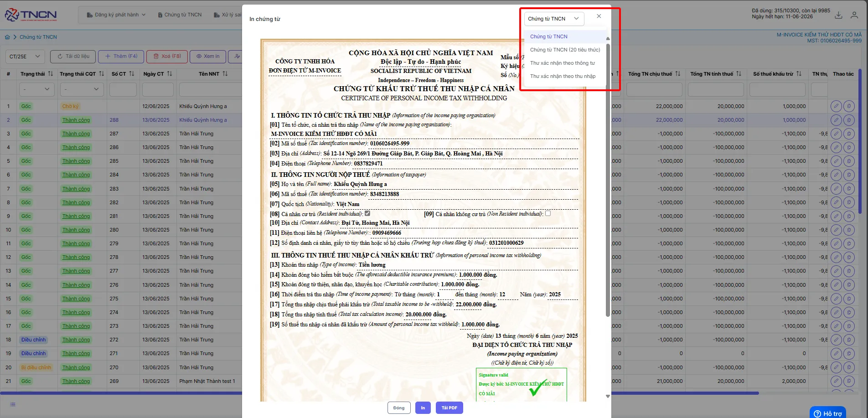
Task: Select 'Chứng từ TNCN (20 tiêu thức)' option
Action: pos(565,50)
